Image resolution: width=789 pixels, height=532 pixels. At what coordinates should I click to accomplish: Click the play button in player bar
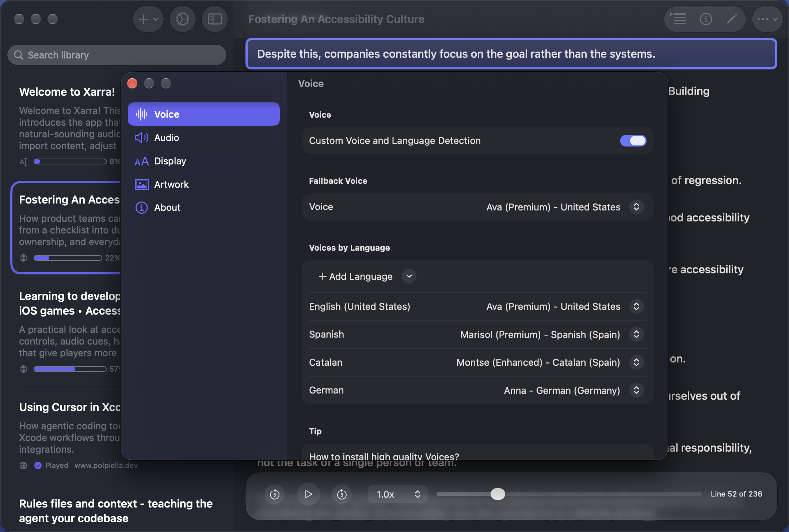(x=308, y=494)
